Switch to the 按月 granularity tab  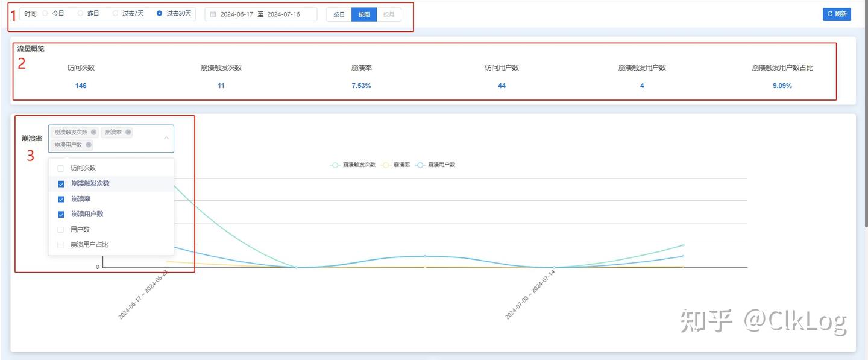(388, 14)
